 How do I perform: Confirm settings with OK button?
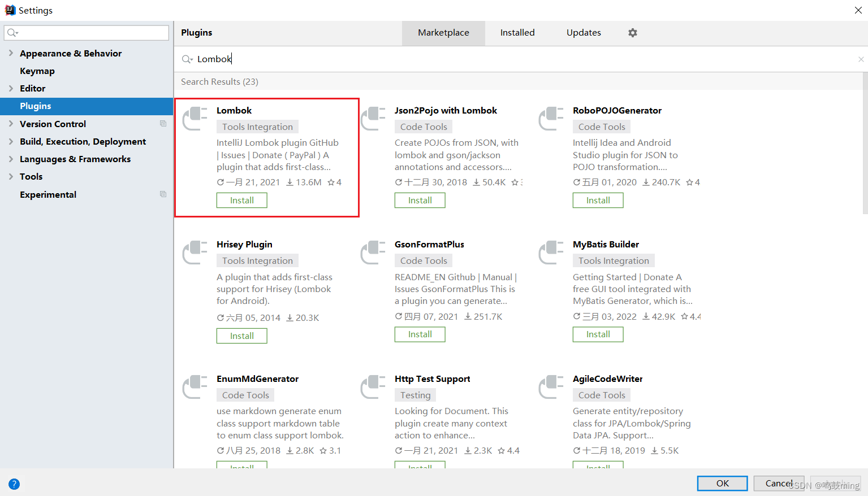[723, 484]
